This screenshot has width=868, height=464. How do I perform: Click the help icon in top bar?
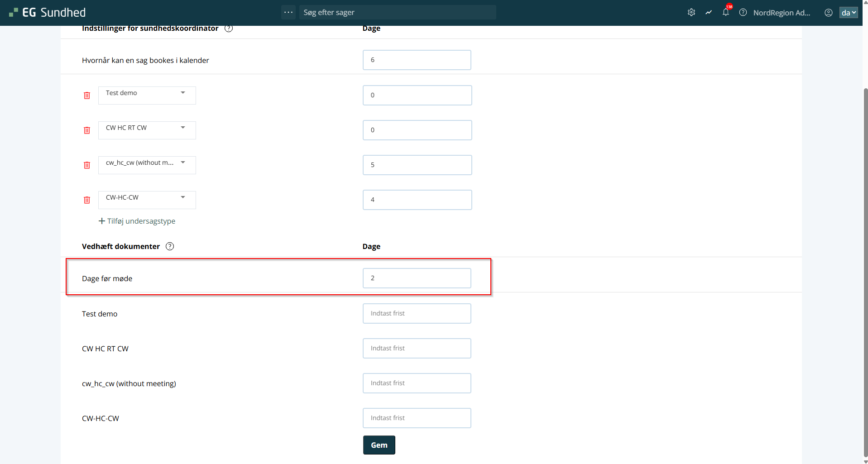(743, 13)
